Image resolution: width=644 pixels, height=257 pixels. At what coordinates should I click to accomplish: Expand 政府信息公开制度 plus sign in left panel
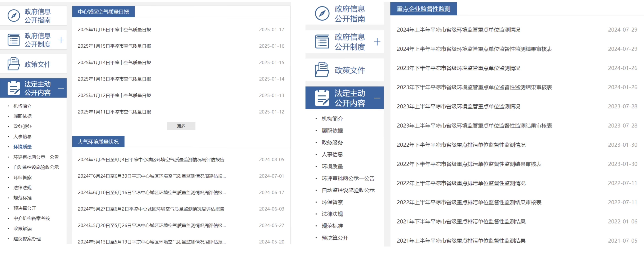click(x=61, y=40)
